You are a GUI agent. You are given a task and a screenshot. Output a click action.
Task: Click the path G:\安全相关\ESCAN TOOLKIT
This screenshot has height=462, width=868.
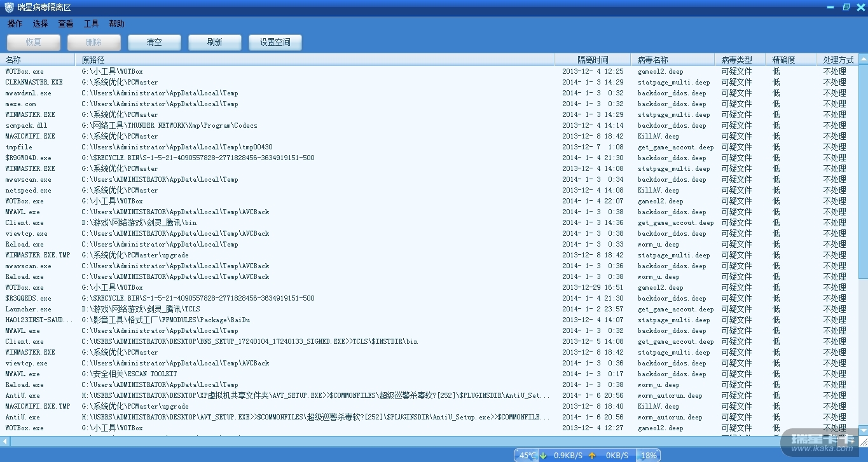point(129,374)
